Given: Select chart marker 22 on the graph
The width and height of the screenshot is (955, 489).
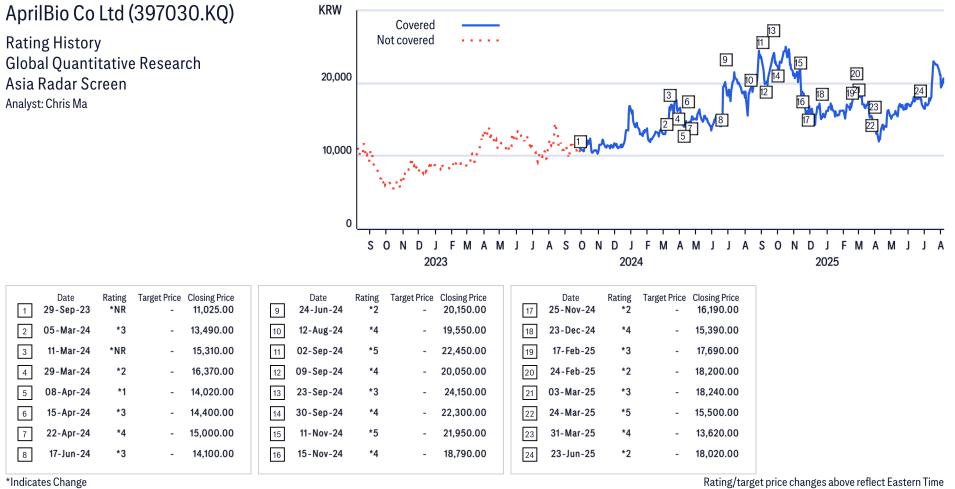Looking at the screenshot, I should 871,125.
